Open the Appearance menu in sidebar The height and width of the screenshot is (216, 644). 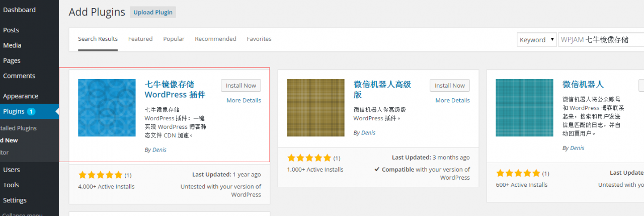[21, 96]
